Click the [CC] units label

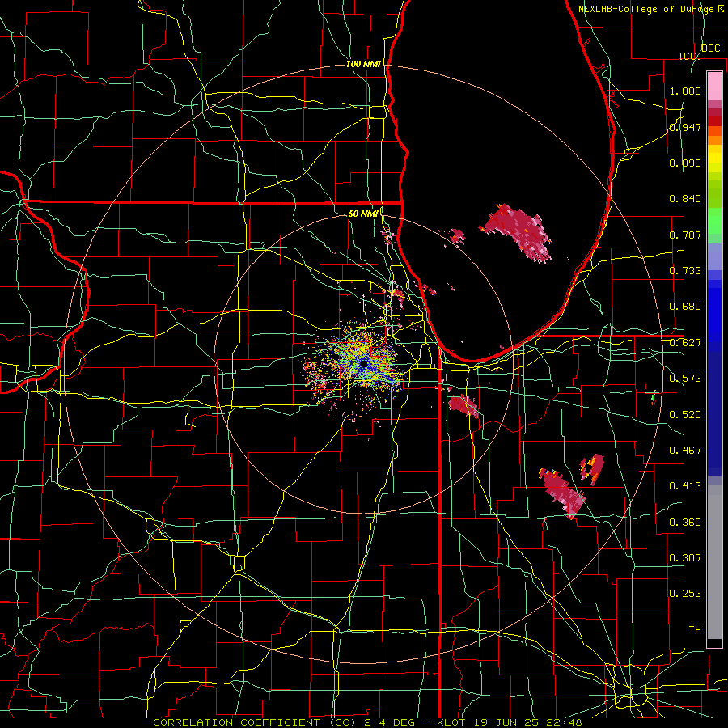point(691,56)
